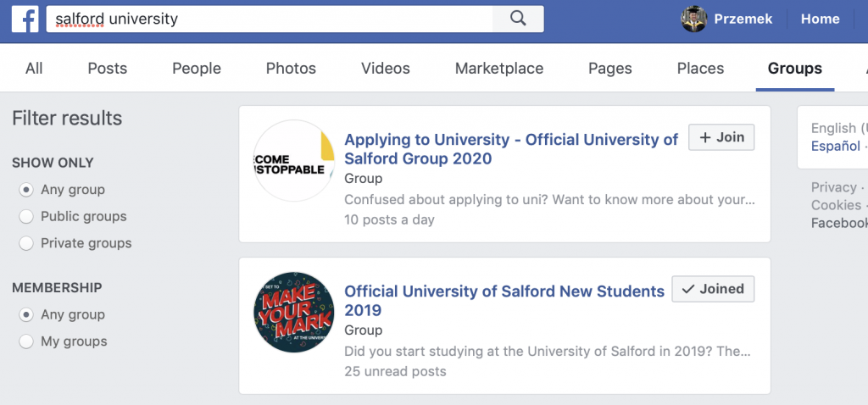
Task: Select Any group under Show Only
Action: tap(26, 190)
